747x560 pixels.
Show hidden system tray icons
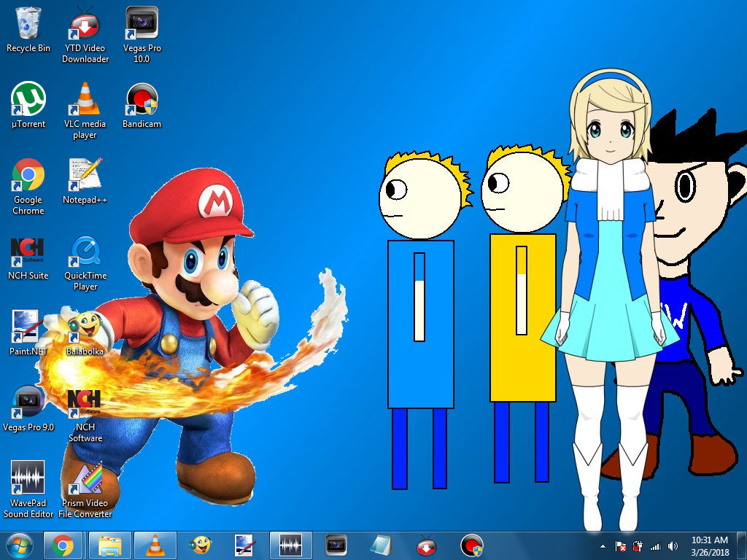pos(603,547)
